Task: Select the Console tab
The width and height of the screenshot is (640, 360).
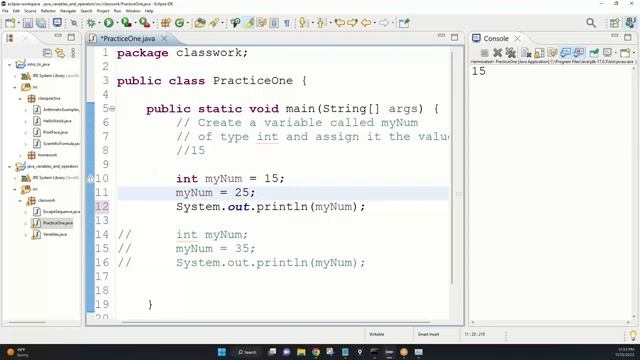Action: [496, 38]
